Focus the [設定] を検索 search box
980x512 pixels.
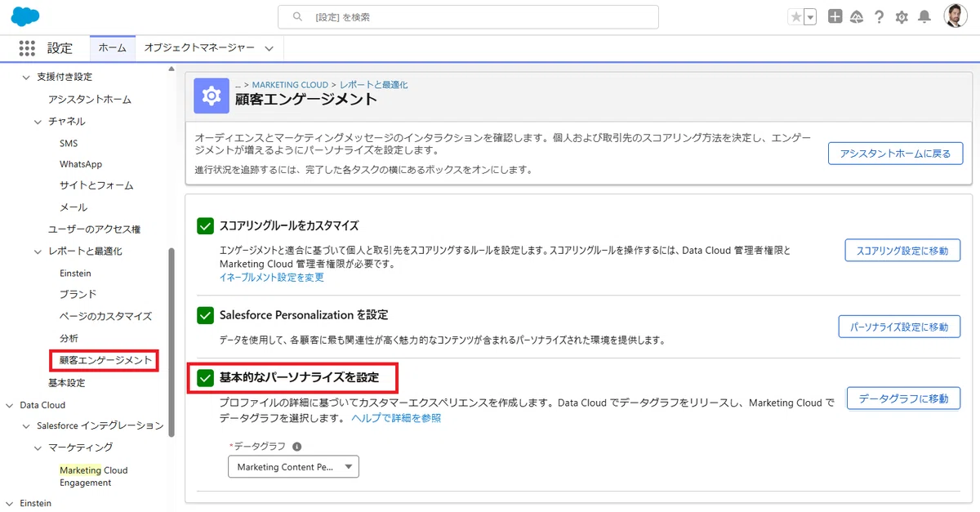pos(468,16)
